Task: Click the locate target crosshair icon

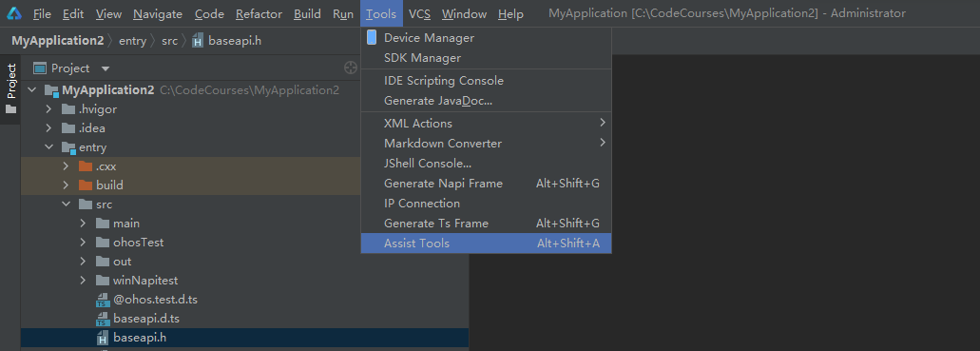Action: pyautogui.click(x=351, y=68)
